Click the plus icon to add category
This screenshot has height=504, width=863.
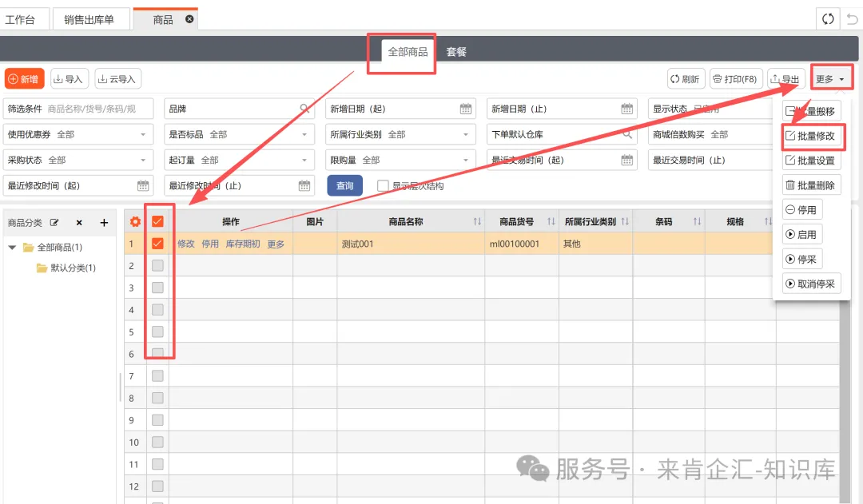pyautogui.click(x=104, y=223)
